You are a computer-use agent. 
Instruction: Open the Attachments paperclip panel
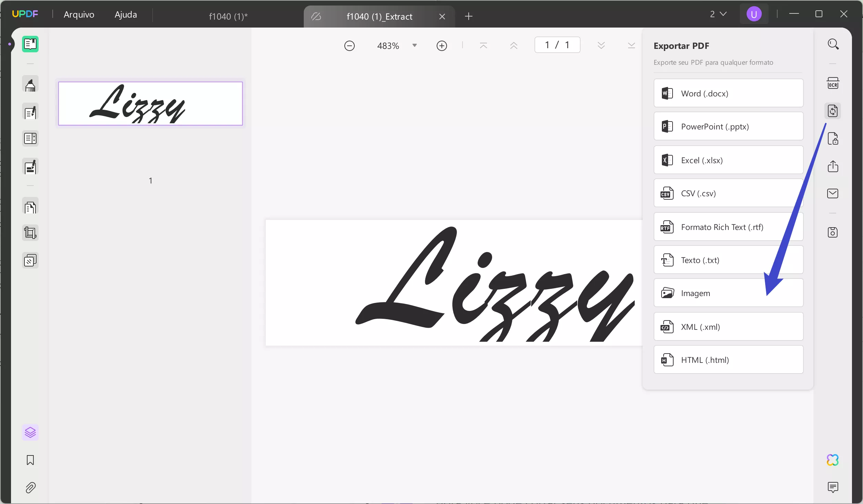click(x=30, y=488)
